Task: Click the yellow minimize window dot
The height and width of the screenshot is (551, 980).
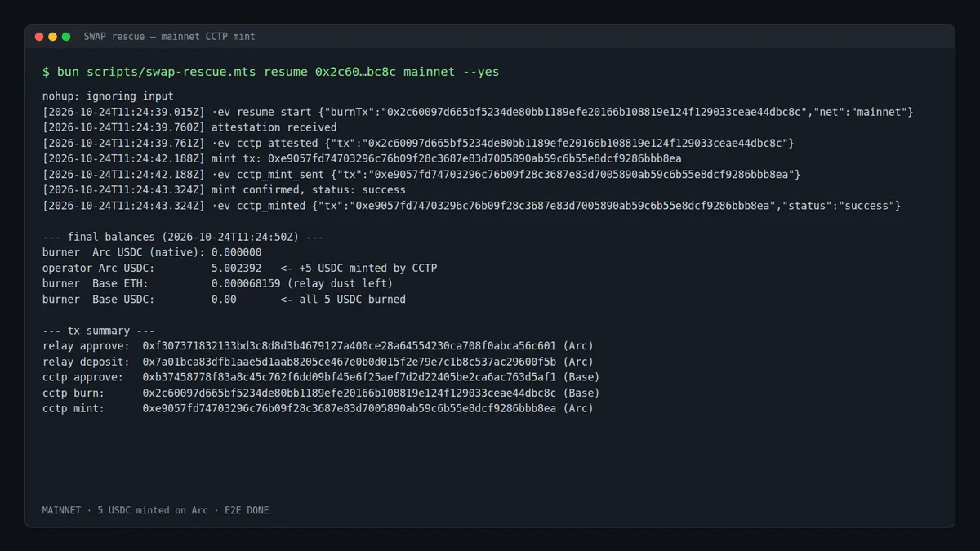Action: point(53,37)
